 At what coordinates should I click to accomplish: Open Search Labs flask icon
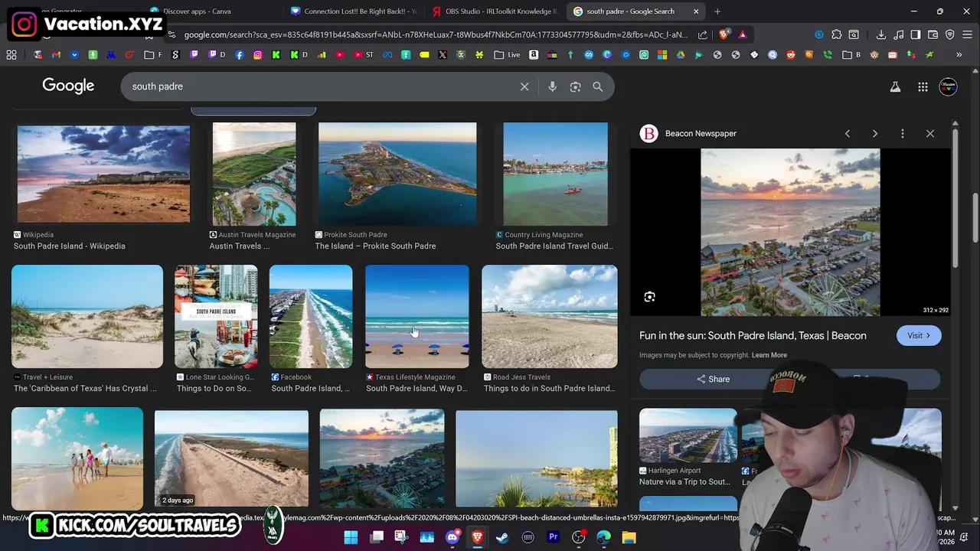point(895,87)
